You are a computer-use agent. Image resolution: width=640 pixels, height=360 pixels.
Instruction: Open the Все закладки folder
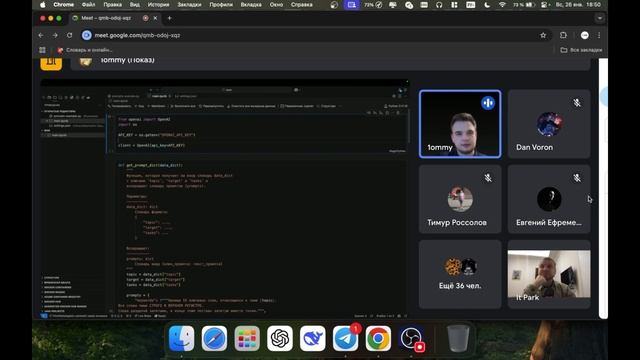581,50
